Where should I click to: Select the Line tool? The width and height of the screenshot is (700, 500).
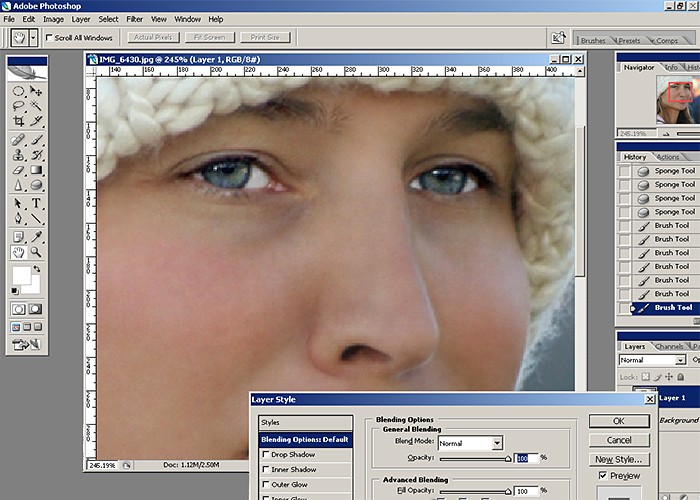[36, 218]
